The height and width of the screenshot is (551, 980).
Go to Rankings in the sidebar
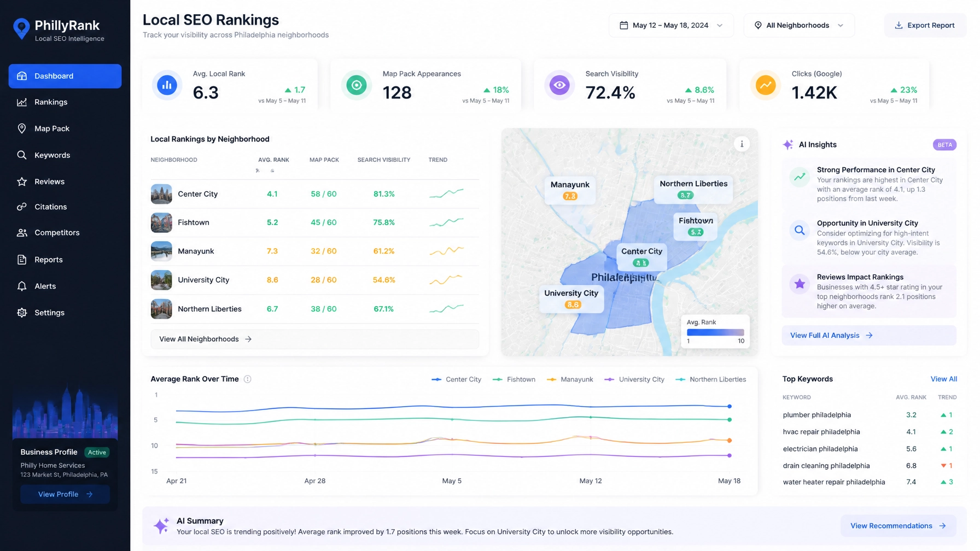(65, 102)
